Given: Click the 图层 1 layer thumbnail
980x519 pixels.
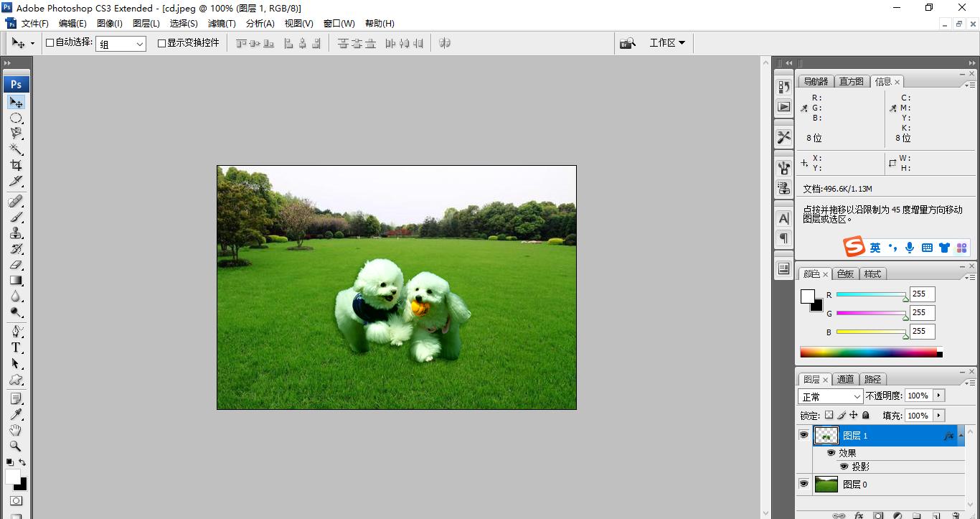Looking at the screenshot, I should pos(826,435).
